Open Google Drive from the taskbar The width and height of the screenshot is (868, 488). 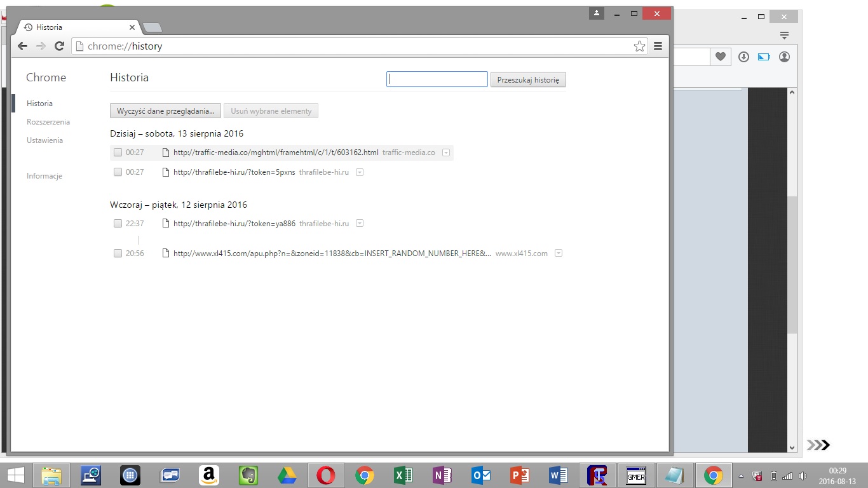pyautogui.click(x=287, y=475)
